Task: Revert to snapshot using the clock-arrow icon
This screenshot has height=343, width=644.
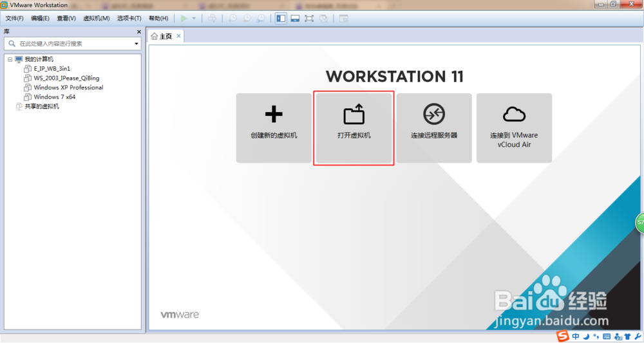Action: 247,19
